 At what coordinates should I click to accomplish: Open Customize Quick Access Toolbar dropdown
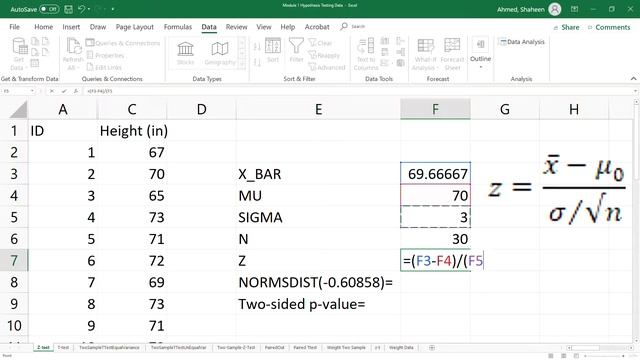[x=113, y=9]
